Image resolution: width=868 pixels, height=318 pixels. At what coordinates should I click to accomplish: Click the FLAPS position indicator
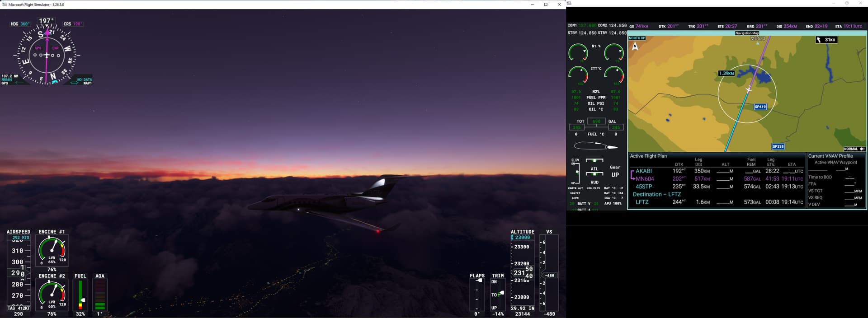click(477, 295)
